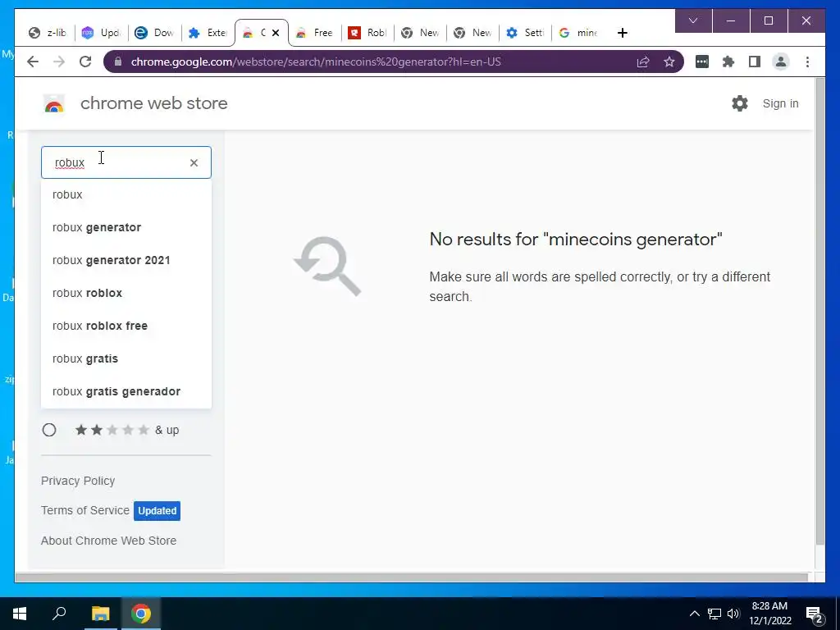The height and width of the screenshot is (630, 840).
Task: Click the first New tab
Action: click(x=420, y=33)
